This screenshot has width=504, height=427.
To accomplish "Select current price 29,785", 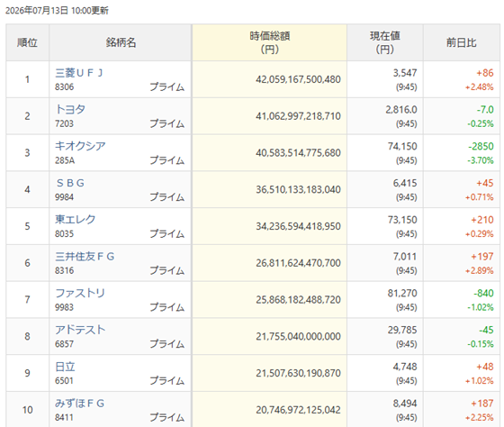I will click(402, 330).
